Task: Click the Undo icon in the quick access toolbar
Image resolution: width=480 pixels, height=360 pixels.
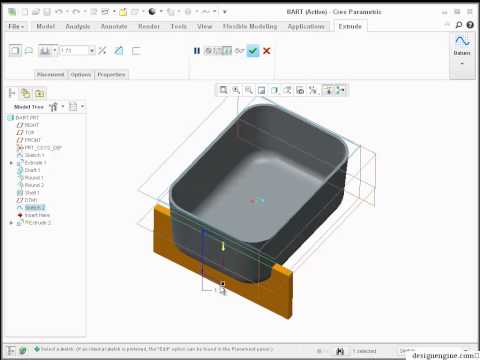Action: click(59, 12)
